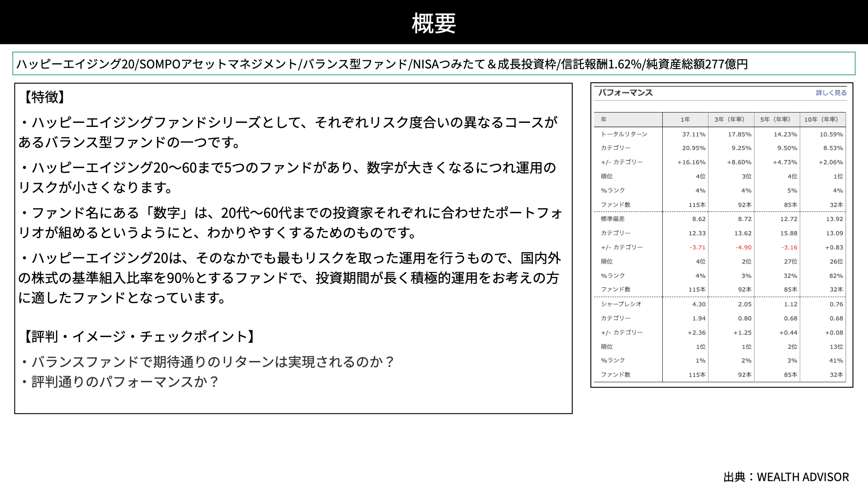
Task: Click the +0.08 cell
Action: 834,333
